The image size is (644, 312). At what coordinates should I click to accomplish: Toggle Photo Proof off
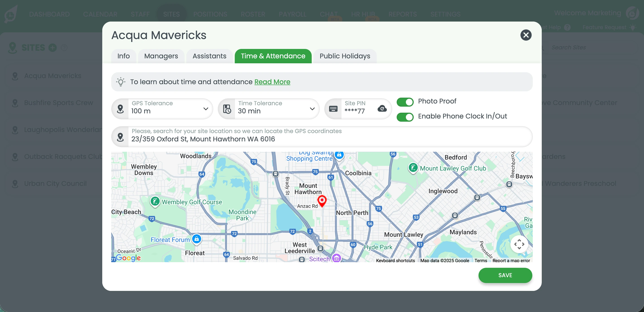tap(405, 102)
